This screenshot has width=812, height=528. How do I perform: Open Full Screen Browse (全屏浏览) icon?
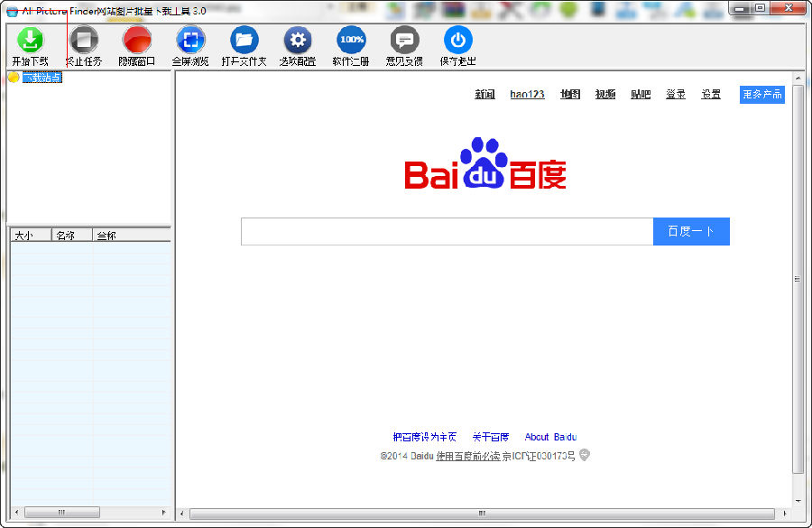190,40
